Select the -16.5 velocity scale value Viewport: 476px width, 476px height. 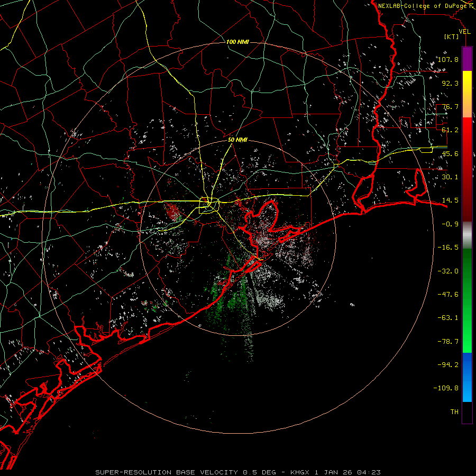coord(448,248)
